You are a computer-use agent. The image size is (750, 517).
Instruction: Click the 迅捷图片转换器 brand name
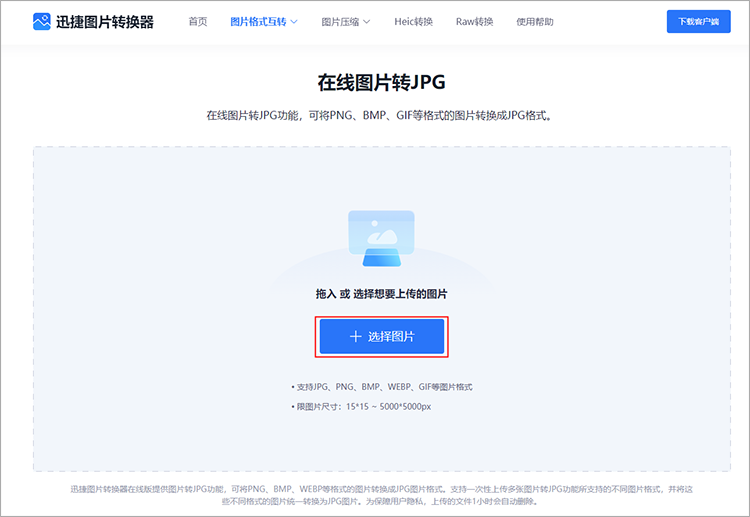[x=105, y=22]
